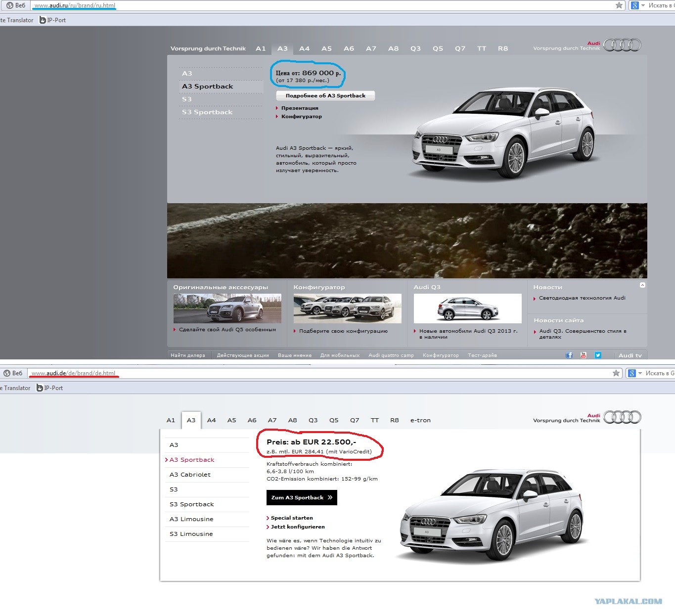Image resolution: width=675 pixels, height=616 pixels.
Task: Open the A8 model tab on audi.de
Action: point(293,420)
